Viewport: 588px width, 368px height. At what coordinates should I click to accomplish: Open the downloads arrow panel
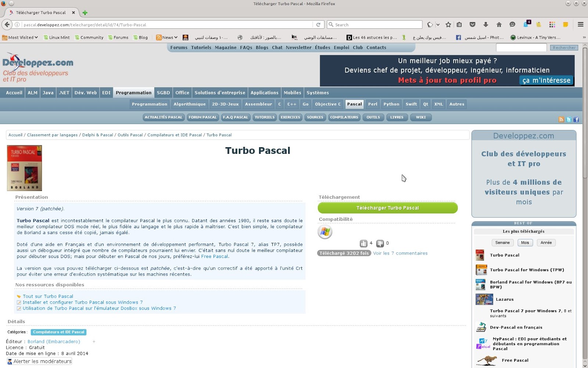click(x=485, y=25)
